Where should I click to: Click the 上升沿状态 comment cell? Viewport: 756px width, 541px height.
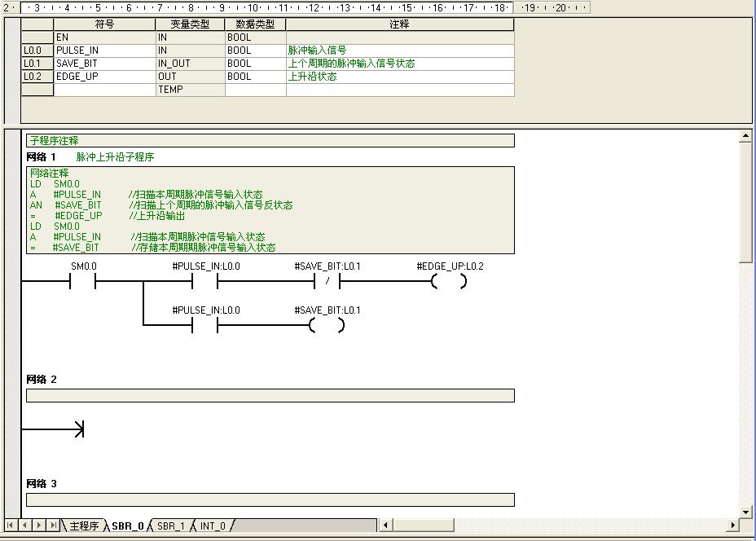click(x=400, y=77)
